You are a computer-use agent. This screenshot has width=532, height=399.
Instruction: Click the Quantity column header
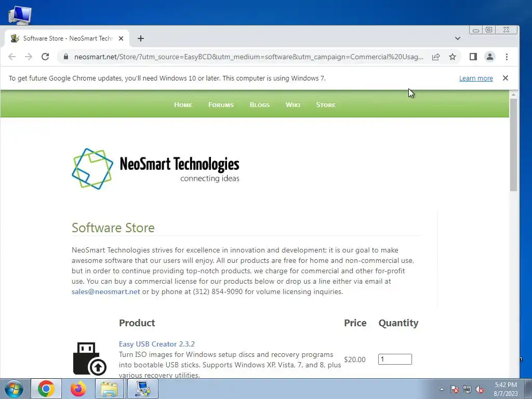pyautogui.click(x=398, y=323)
